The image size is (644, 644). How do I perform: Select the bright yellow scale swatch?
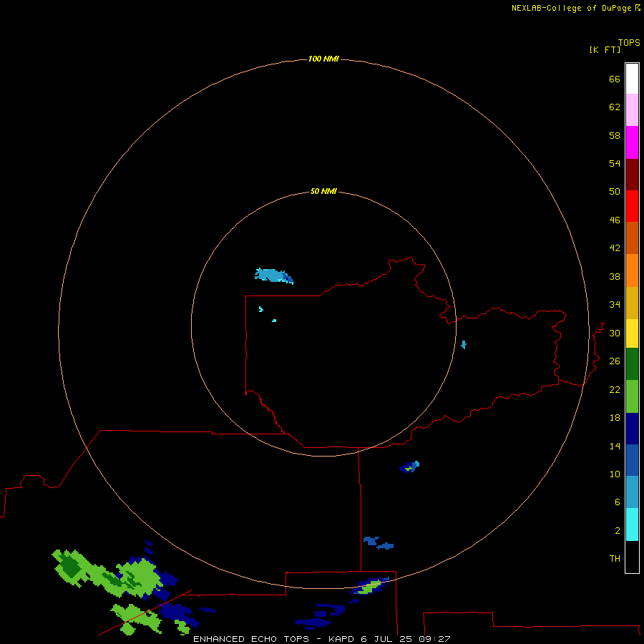click(x=632, y=333)
